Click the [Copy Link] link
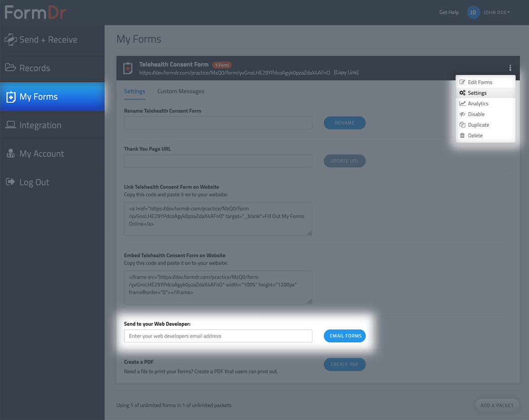 pos(346,73)
